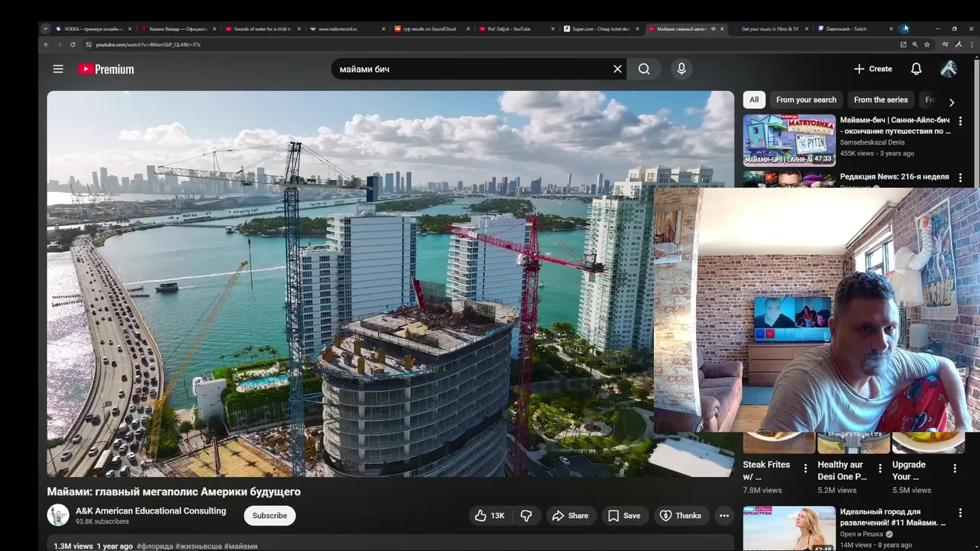The height and width of the screenshot is (551, 980).
Task: Switch to the Put' Daljok YouTube tab
Action: point(517,29)
